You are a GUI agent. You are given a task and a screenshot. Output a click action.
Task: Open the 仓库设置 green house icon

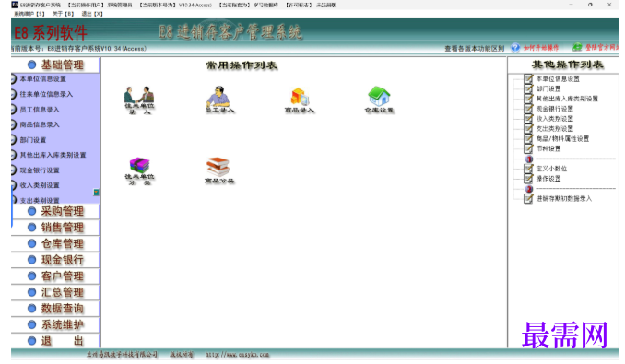coord(379,100)
